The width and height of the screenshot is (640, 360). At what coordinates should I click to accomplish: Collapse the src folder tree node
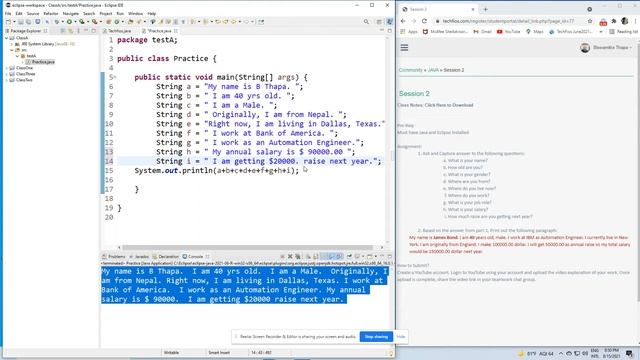[x=12, y=50]
